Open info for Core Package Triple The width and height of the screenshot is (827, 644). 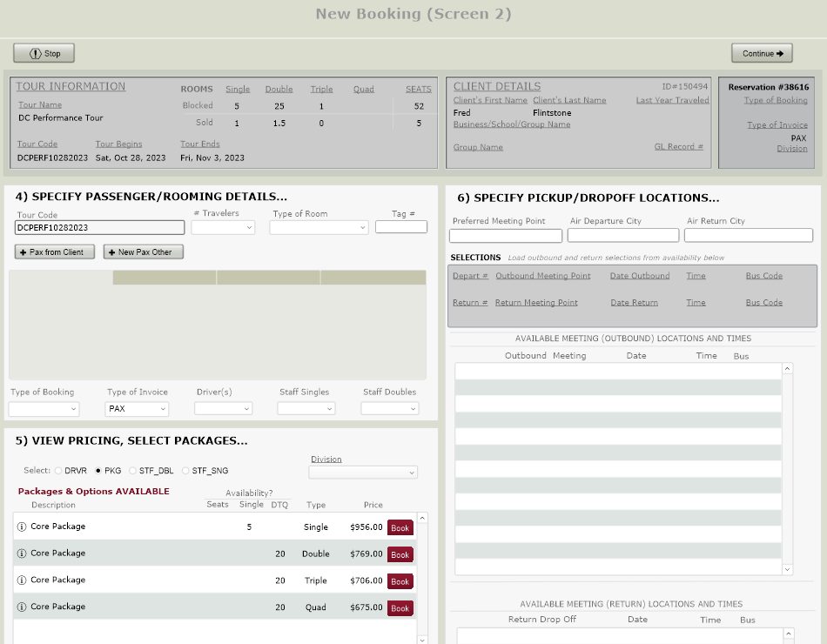tap(22, 580)
